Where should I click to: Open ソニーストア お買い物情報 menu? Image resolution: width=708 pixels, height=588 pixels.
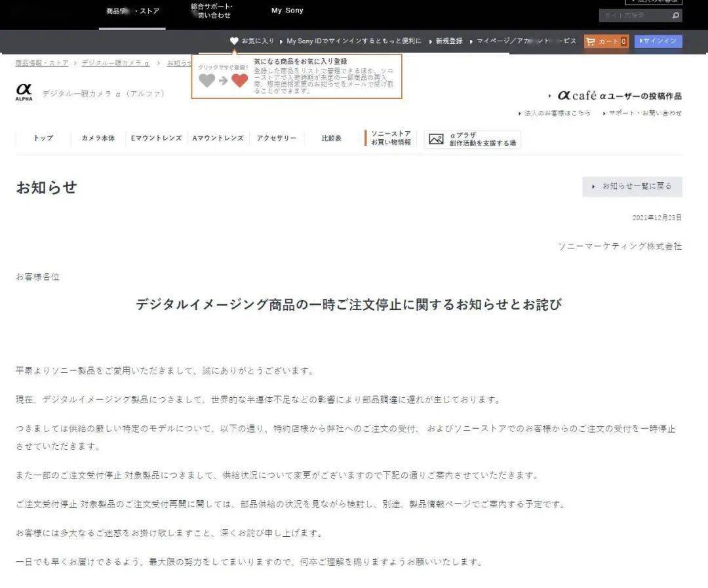pos(391,138)
